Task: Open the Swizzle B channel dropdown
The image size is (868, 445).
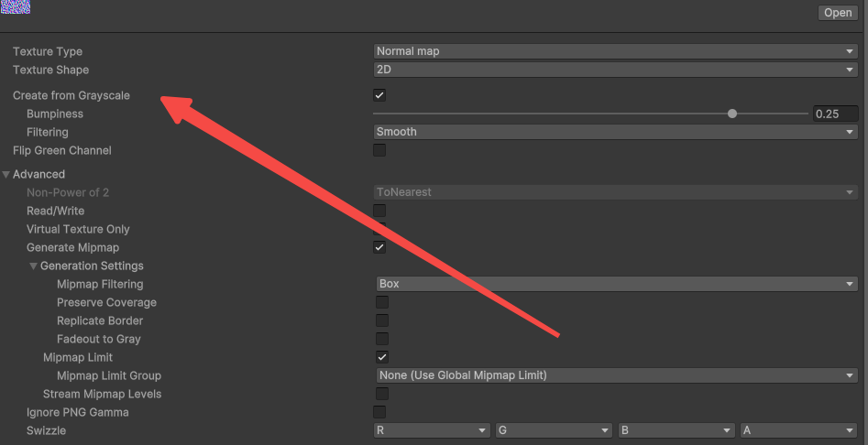Action: pyautogui.click(x=676, y=430)
